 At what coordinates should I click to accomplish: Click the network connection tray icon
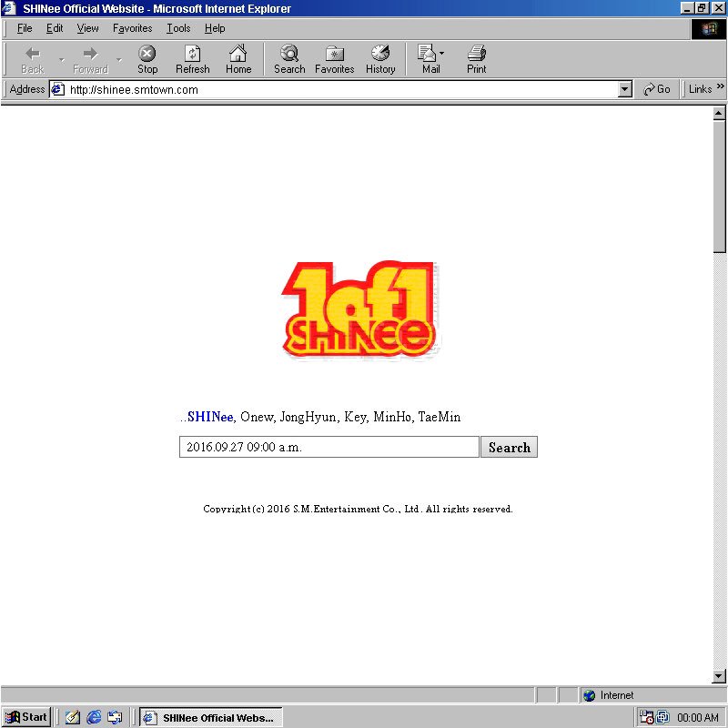pos(662,717)
